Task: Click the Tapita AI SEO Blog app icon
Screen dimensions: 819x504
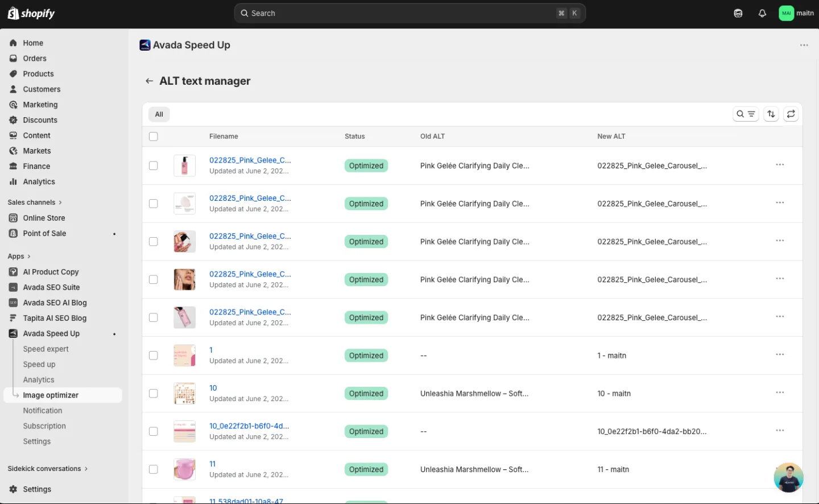Action: [13, 318]
